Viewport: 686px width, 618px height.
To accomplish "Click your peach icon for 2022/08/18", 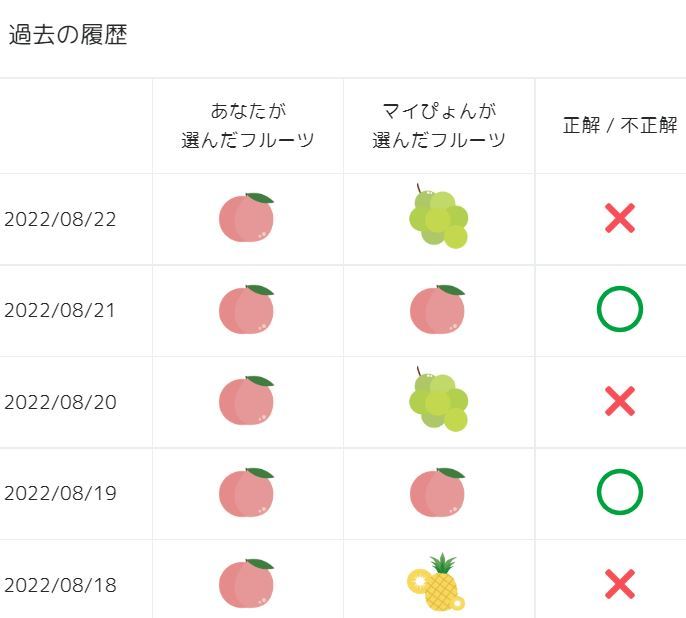I will (x=246, y=584).
